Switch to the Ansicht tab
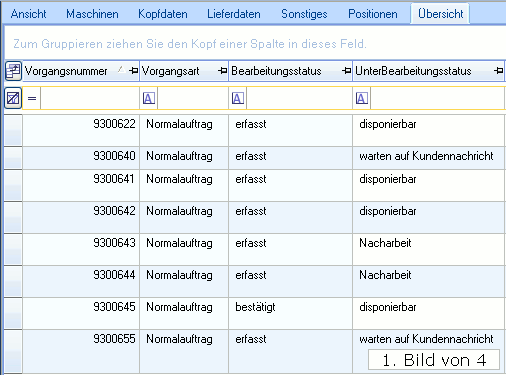The width and height of the screenshot is (506, 375). [x=28, y=14]
